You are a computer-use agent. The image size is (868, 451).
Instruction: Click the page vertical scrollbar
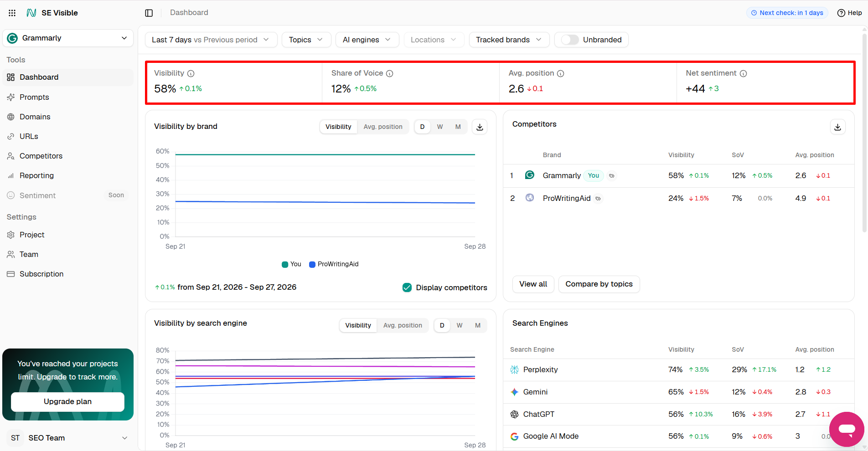click(x=864, y=132)
